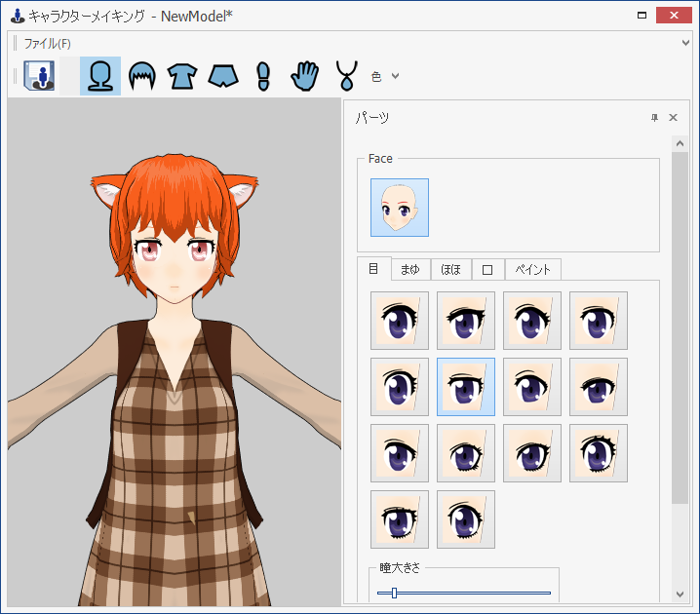Click the 瞳大きさ slider handle
This screenshot has width=700, height=614.
click(394, 593)
